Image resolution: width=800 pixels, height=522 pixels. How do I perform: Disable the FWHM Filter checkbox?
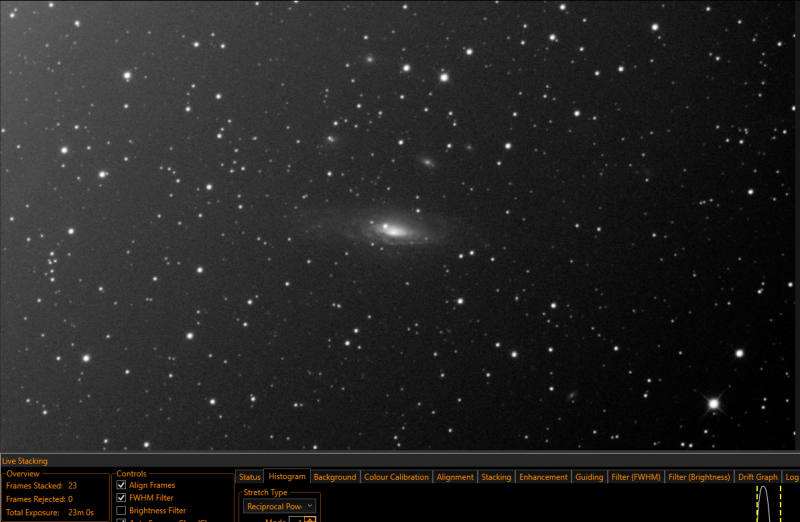[121, 498]
